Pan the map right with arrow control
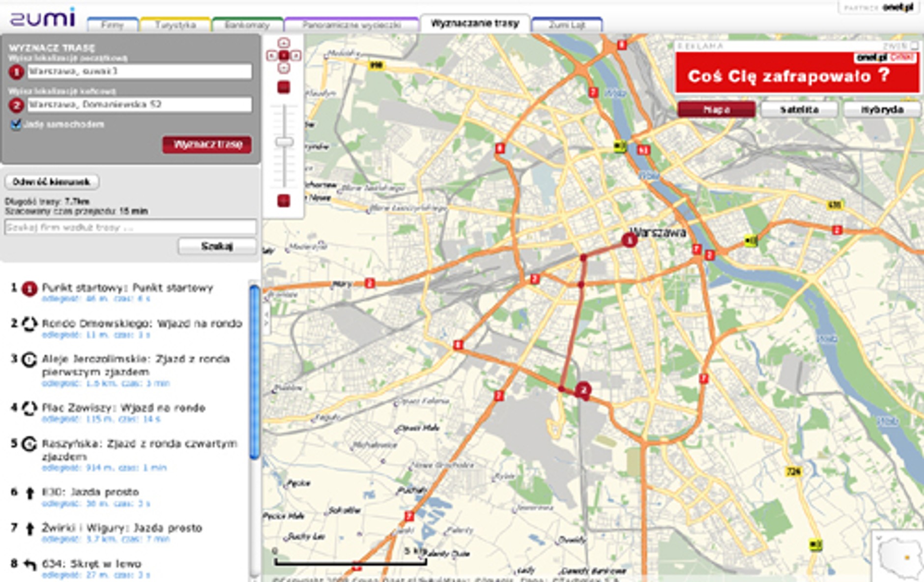The height and width of the screenshot is (582, 924). click(x=296, y=56)
